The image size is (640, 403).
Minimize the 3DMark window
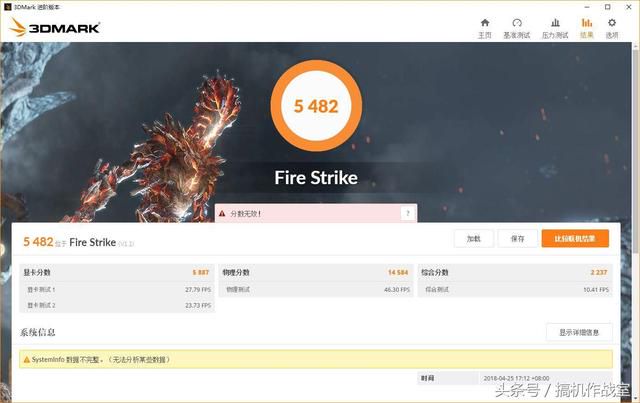tap(587, 7)
